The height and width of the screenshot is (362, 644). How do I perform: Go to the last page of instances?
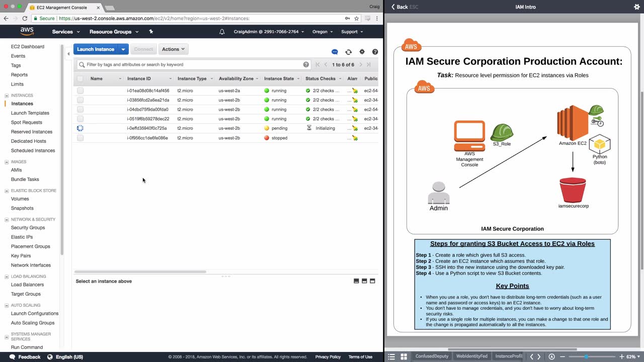pos(369,64)
